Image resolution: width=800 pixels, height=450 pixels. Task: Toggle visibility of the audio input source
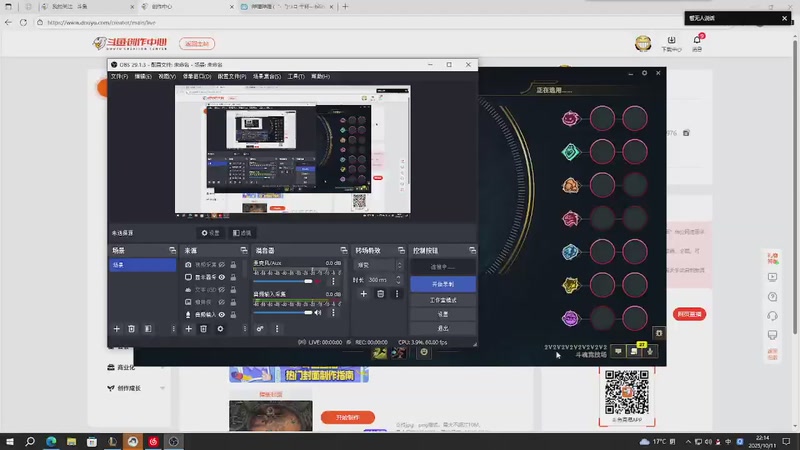(x=222, y=315)
